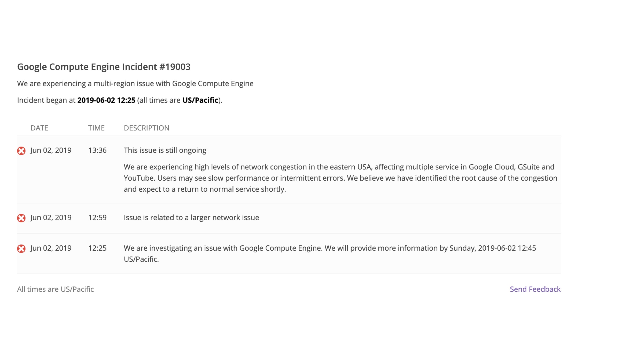Image resolution: width=644 pixels, height=361 pixels.
Task: Click the red error icon beside the 12:25 update
Action: (x=21, y=249)
